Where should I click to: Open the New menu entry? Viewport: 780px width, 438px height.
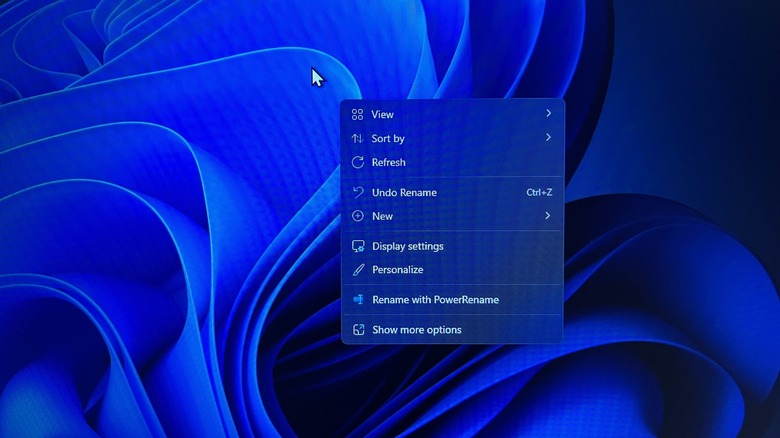[x=452, y=216]
